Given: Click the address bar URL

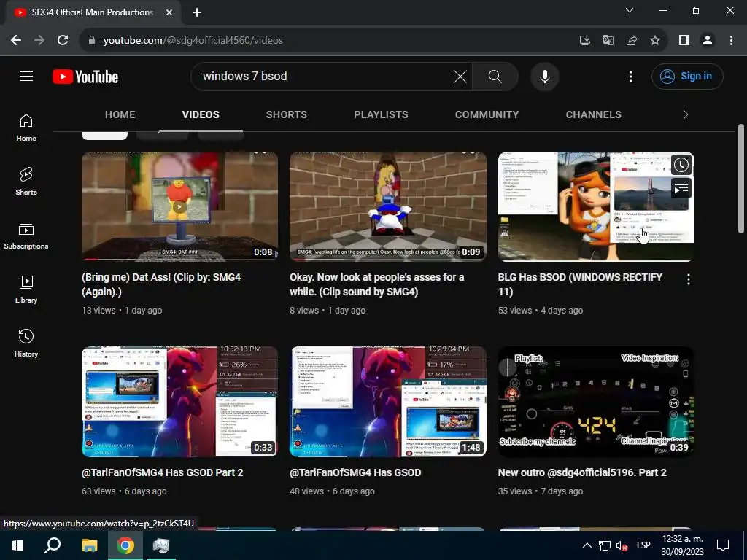Looking at the screenshot, I should point(193,41).
